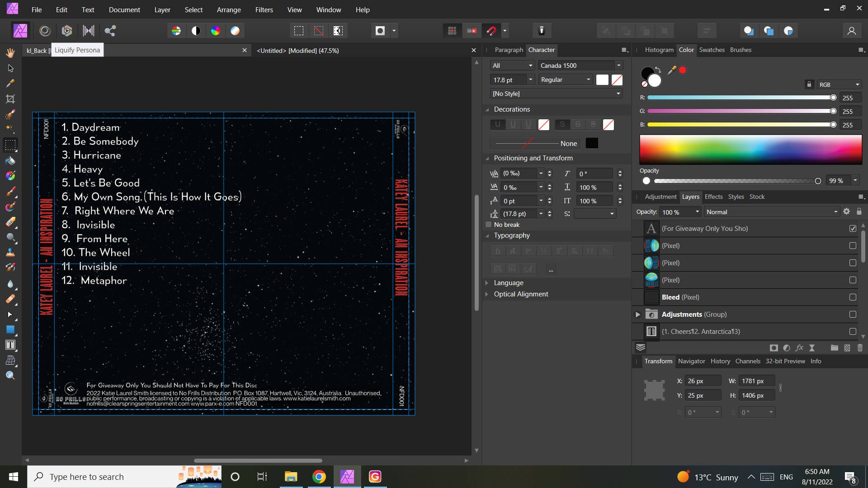Screen dimensions: 868x488
Task: Enable the No break checkbox
Action: coord(488,225)
